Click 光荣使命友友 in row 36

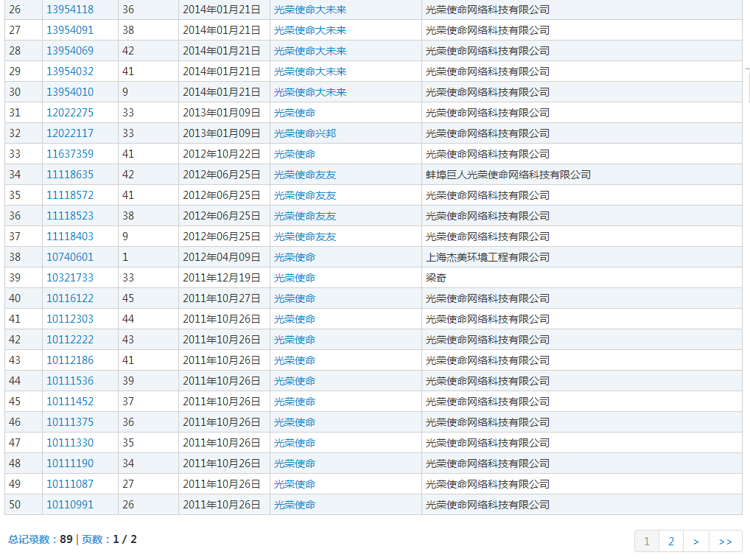tap(305, 216)
